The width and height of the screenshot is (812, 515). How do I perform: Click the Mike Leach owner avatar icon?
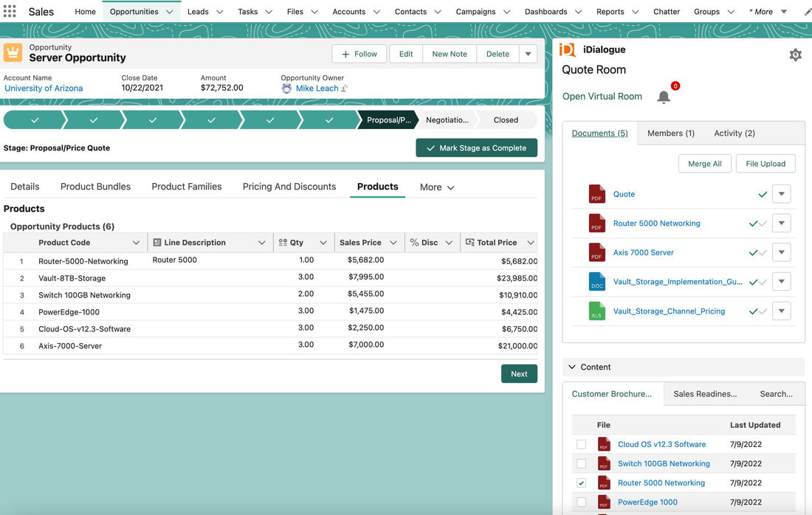286,89
